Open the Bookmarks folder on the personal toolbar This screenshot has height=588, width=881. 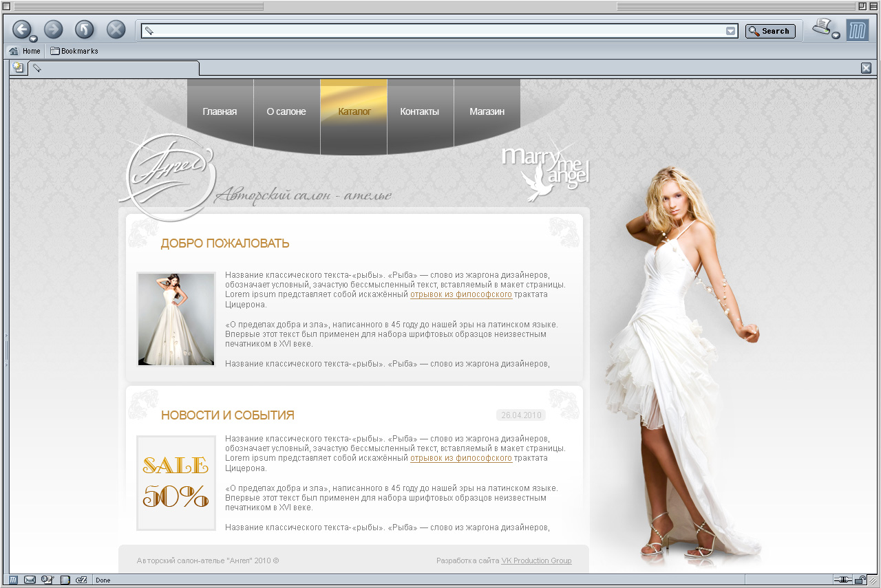[74, 51]
